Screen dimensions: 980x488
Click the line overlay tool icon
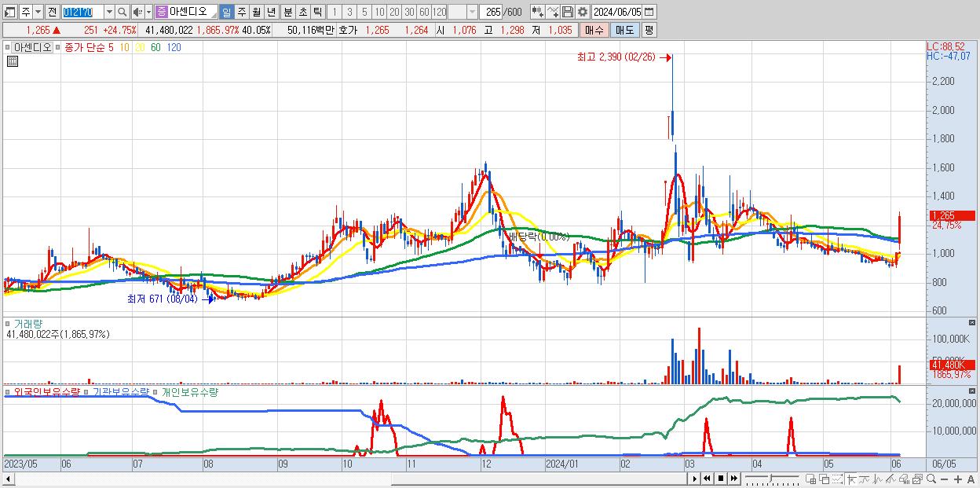553,12
